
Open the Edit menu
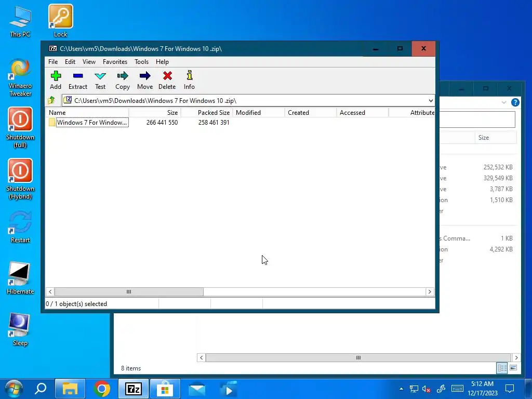click(x=70, y=62)
